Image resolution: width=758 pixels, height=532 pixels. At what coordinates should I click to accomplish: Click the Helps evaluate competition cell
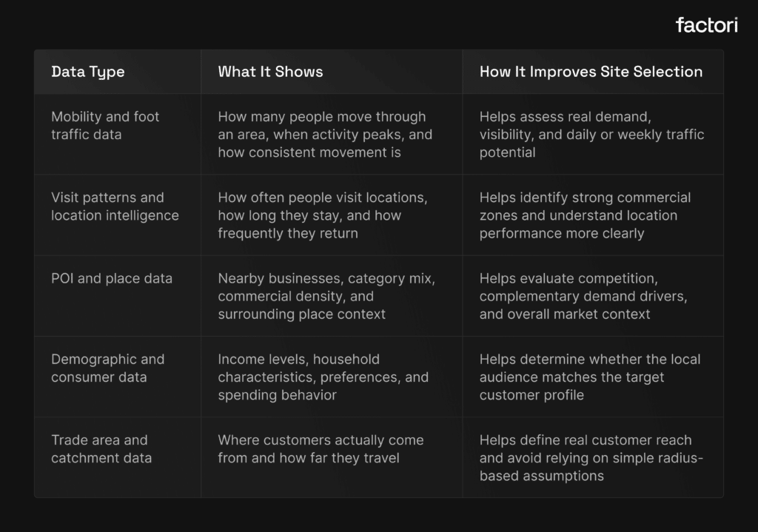583,296
